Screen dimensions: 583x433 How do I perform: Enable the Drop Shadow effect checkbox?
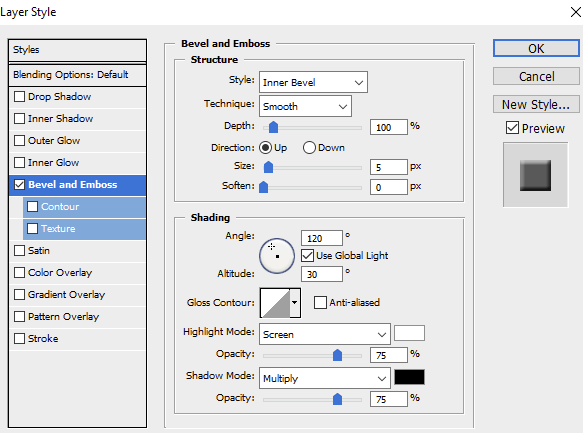click(19, 97)
